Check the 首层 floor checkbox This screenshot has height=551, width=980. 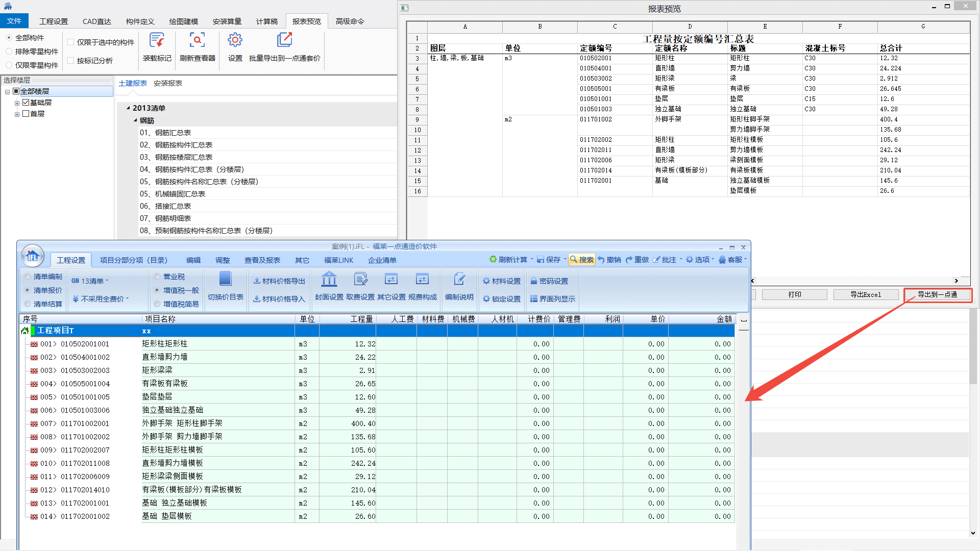pos(26,114)
